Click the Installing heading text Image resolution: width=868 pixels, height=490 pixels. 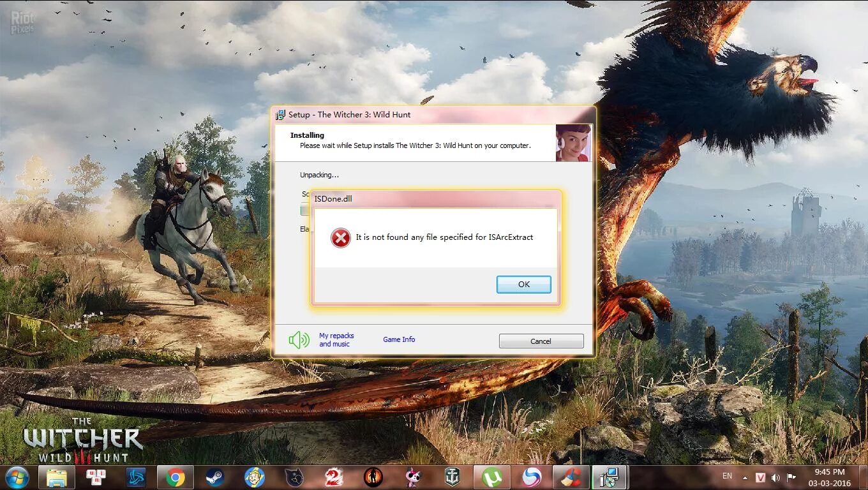point(307,135)
